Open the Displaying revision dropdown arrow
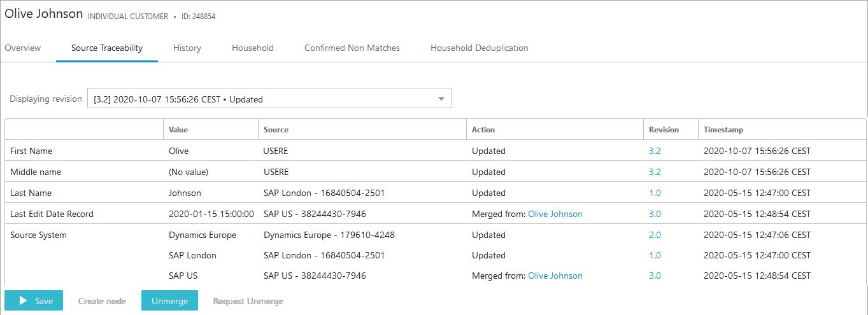Screen dimensions: 868x315 pos(441,99)
